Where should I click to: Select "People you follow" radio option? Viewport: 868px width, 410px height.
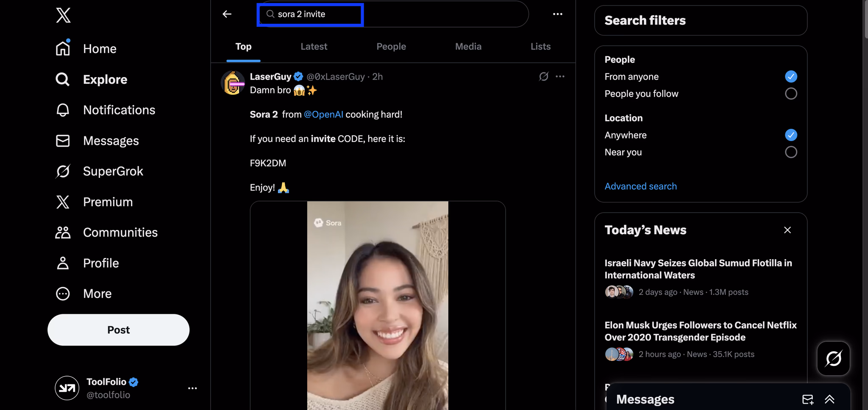click(x=790, y=94)
